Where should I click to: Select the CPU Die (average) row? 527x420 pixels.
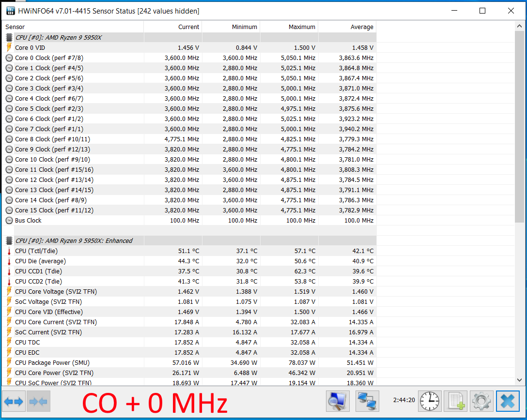189,261
